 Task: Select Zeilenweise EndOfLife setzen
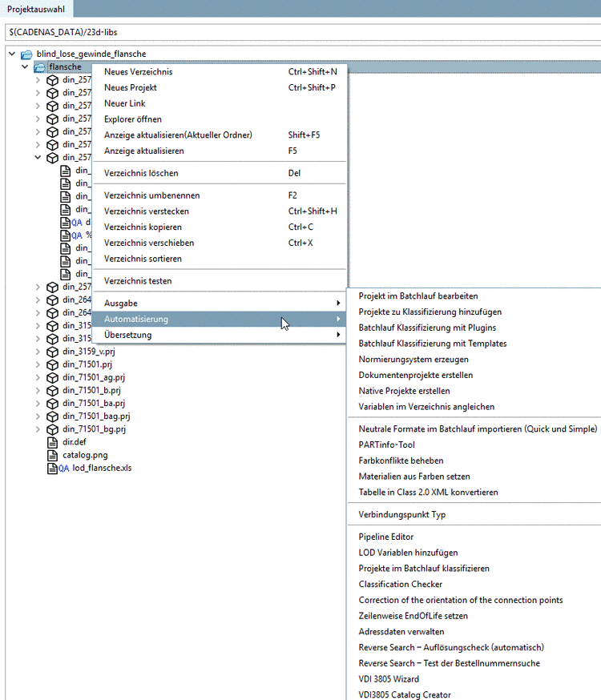tap(474, 616)
